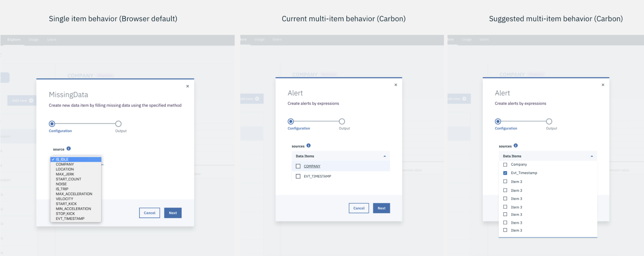This screenshot has width=644, height=256.
Task: Click the Configuration step marker in the Alert wizard
Action: [x=291, y=121]
